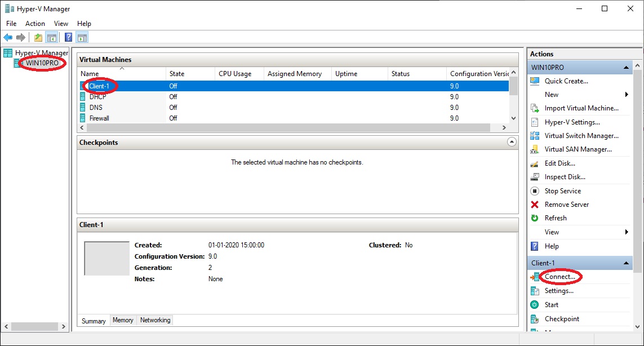Click the Edit Disk icon
The width and height of the screenshot is (644, 346).
click(535, 163)
